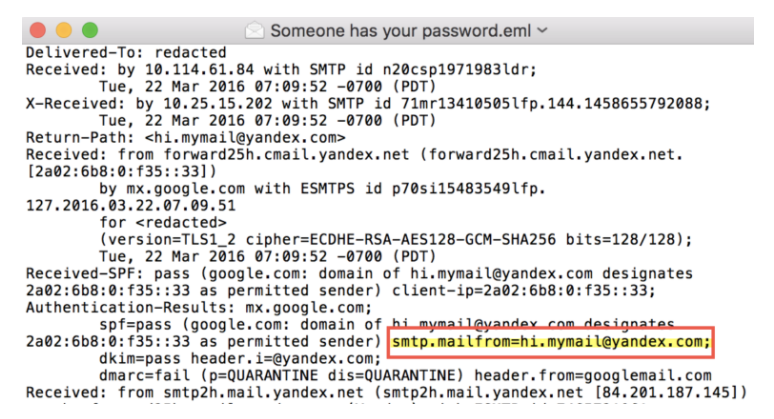The height and width of the screenshot is (419, 774).
Task: Expand the title bar chevron dropdown
Action: [543, 31]
